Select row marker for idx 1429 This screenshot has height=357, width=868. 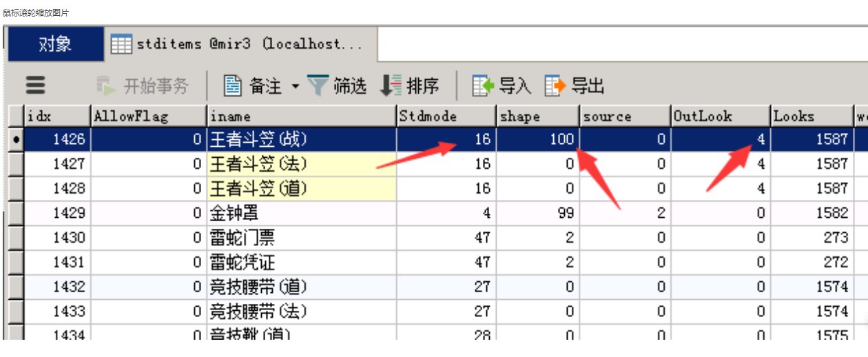coord(15,213)
